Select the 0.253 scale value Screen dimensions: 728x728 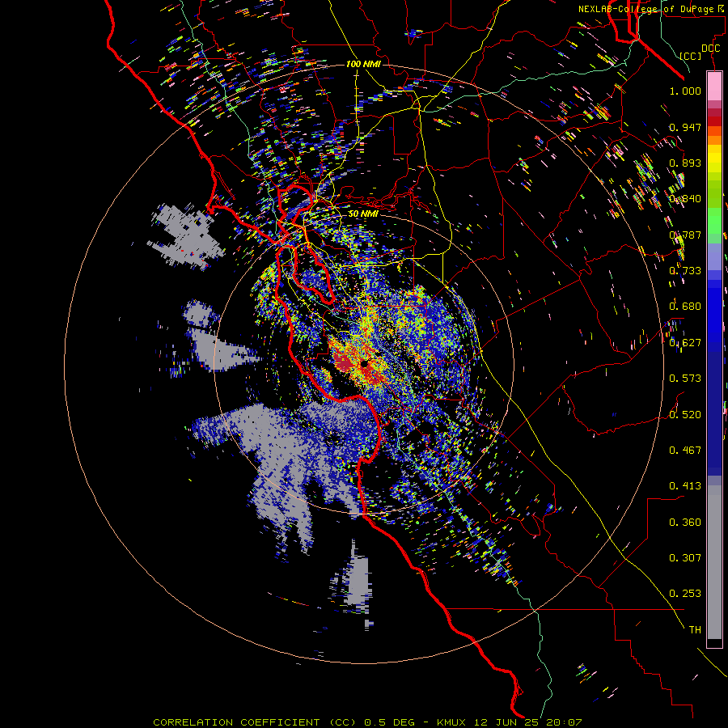[x=685, y=594]
